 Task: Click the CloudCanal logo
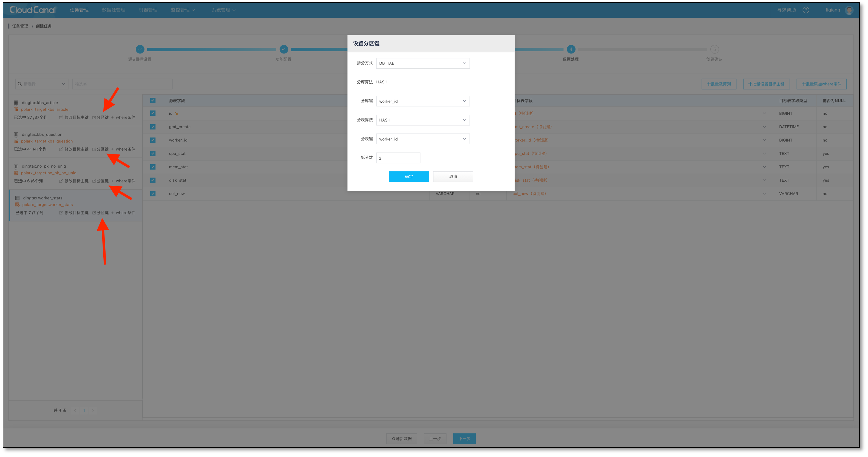33,10
